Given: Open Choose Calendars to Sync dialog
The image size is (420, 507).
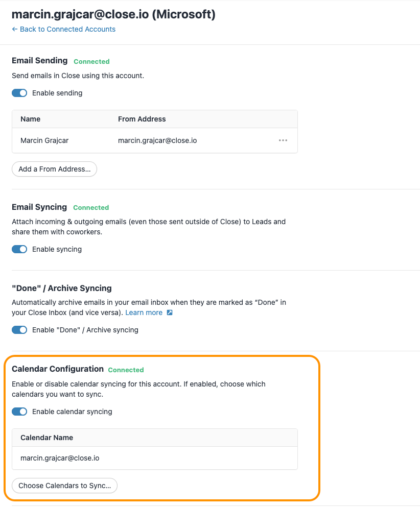Looking at the screenshot, I should tap(65, 486).
